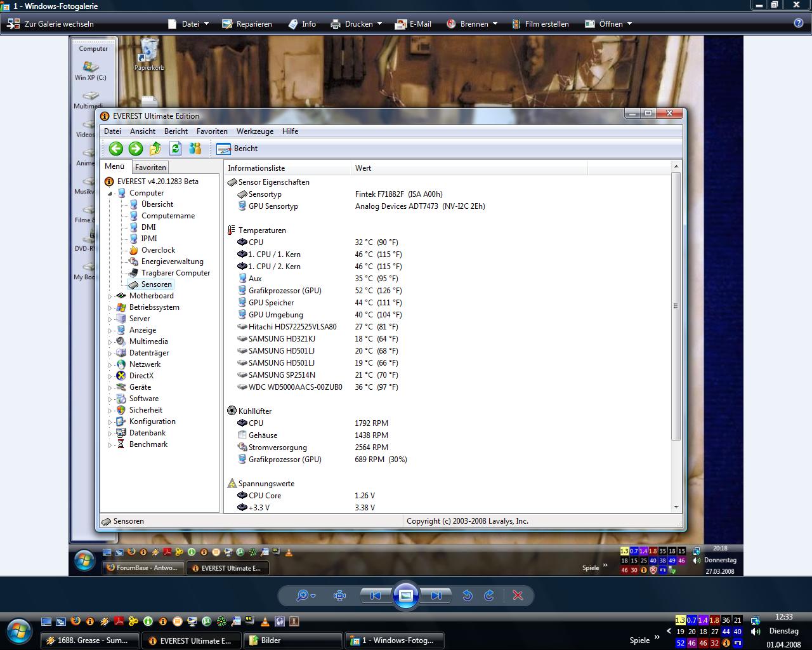Viewport: 812px width, 650px height.
Task: Click the Informationsliste column header
Action: 287,168
